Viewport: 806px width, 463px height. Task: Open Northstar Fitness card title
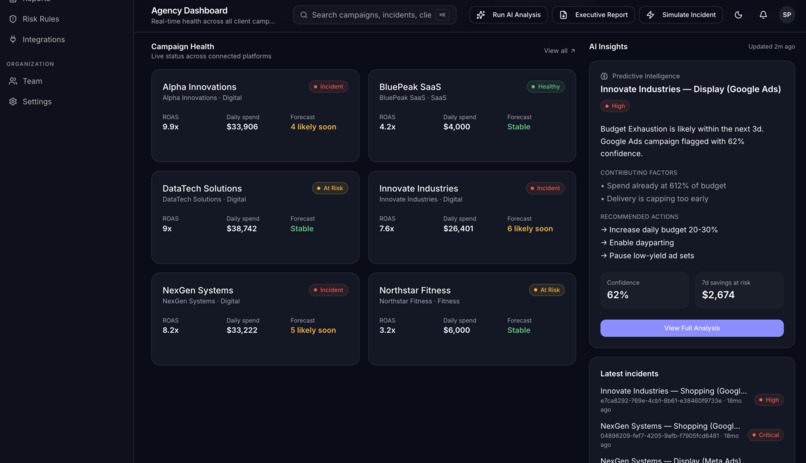click(x=415, y=290)
